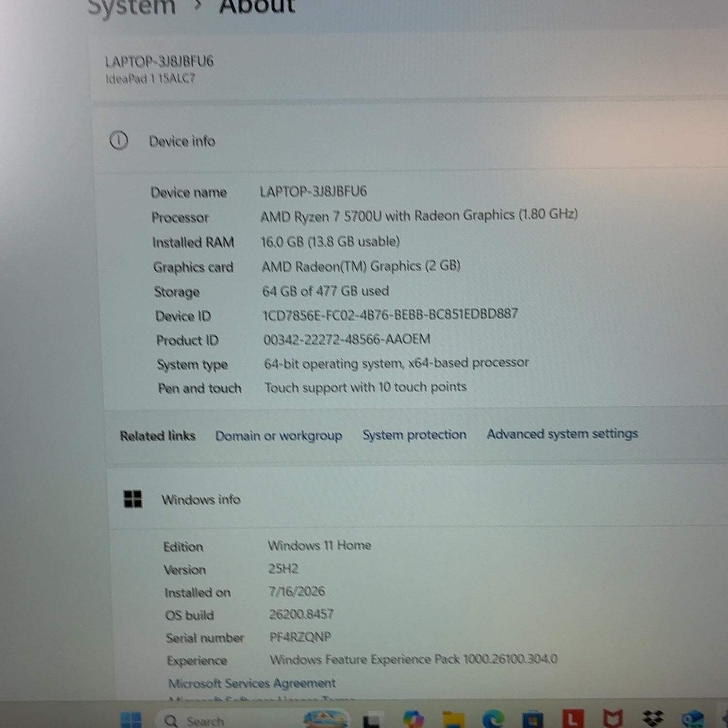This screenshot has width=728, height=728.
Task: Open File Explorer from taskbar
Action: pyautogui.click(x=454, y=720)
